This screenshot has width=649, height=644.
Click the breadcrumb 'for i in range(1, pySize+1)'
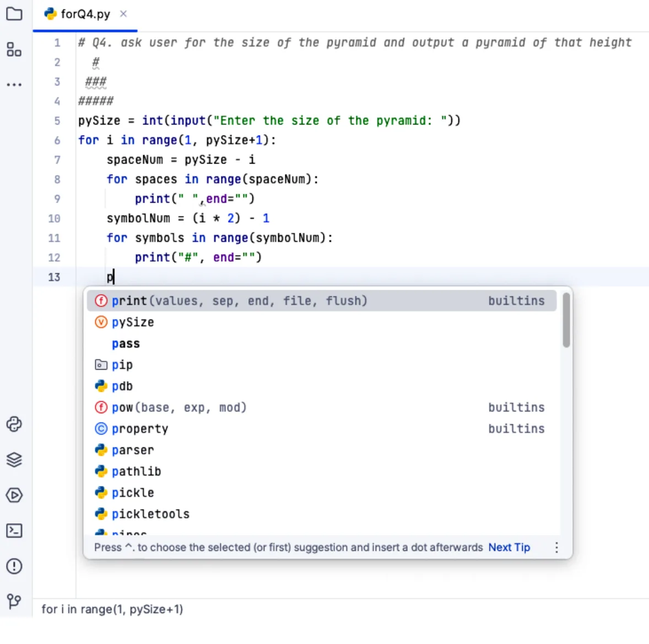pyautogui.click(x=112, y=609)
